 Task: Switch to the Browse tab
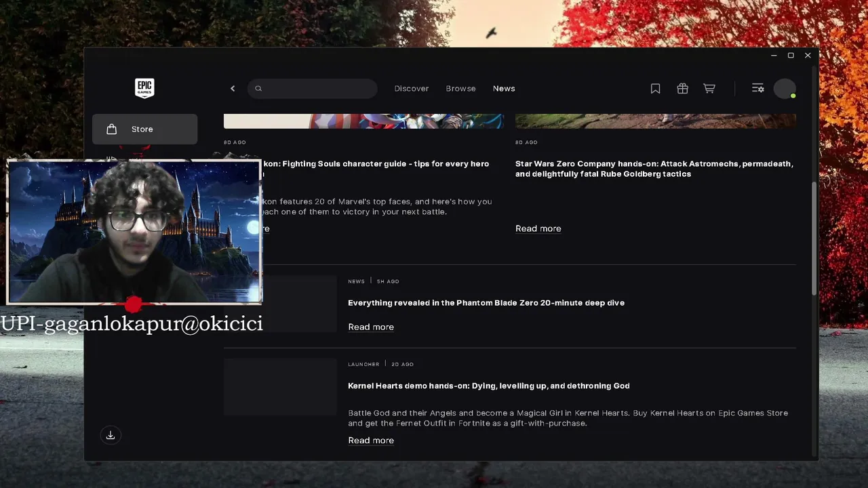(460, 89)
